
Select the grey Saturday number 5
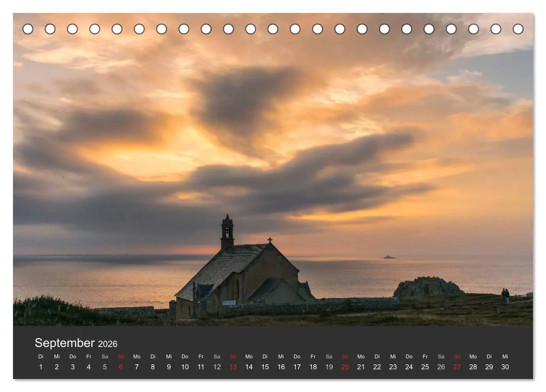point(105,367)
